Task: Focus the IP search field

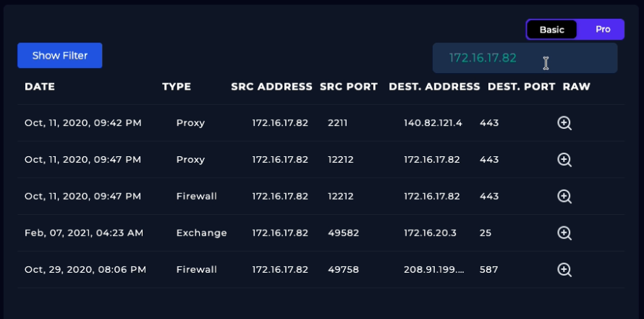Action: coord(492,58)
